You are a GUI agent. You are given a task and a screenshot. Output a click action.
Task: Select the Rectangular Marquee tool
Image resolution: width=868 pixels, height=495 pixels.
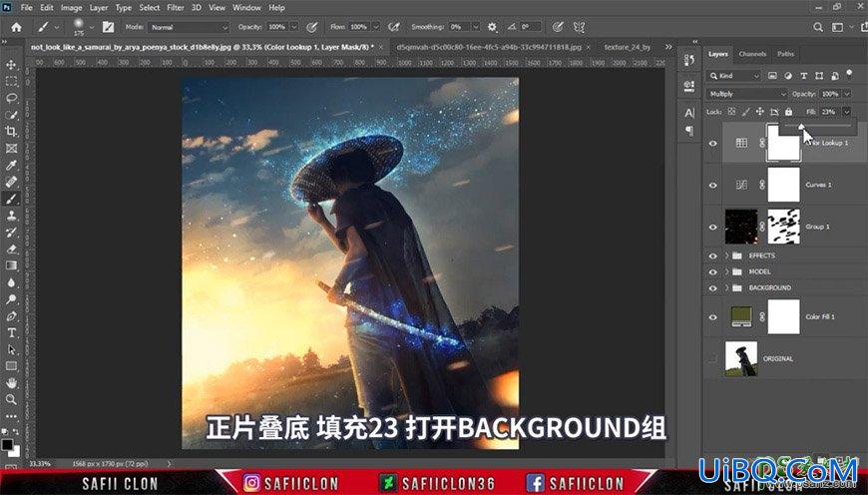coord(11,82)
